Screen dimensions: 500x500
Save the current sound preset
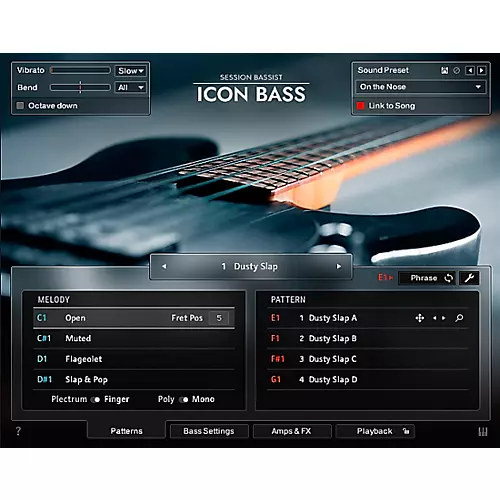point(444,70)
